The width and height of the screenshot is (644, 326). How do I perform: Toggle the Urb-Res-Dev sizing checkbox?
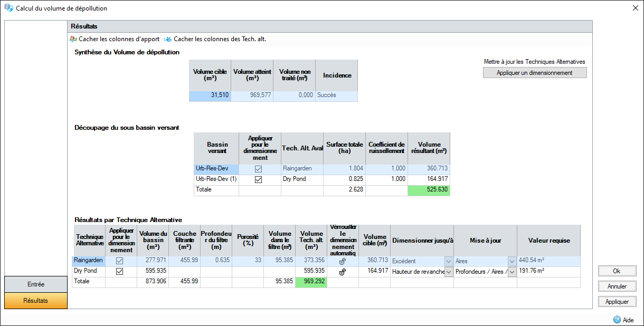[x=259, y=169]
